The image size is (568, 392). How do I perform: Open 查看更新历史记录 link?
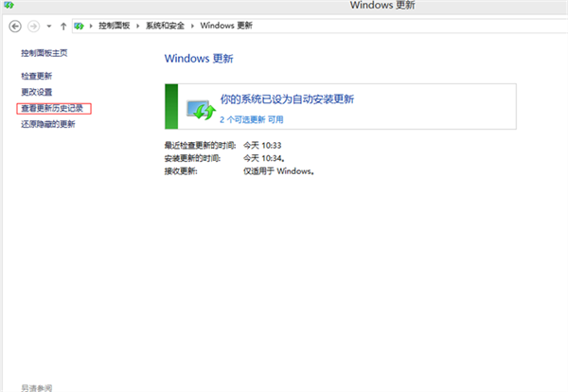52,108
